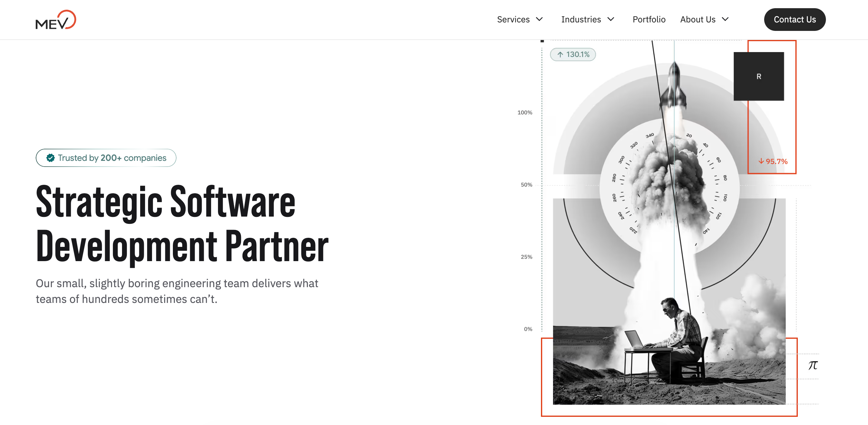868x425 pixels.
Task: Click the dark square labeled R
Action: [758, 76]
